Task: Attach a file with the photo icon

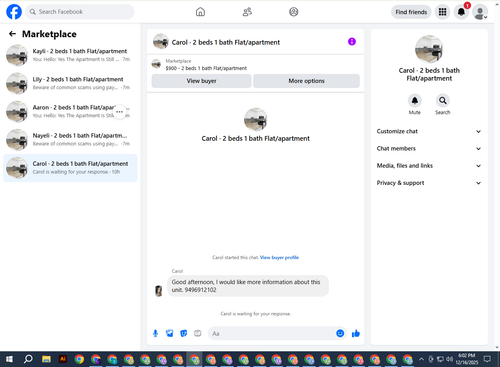Action: (x=170, y=333)
